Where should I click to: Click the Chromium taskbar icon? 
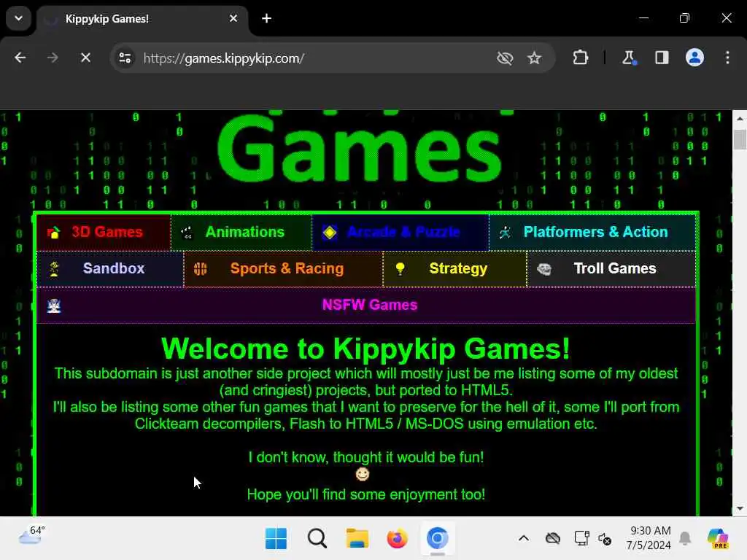point(438,539)
